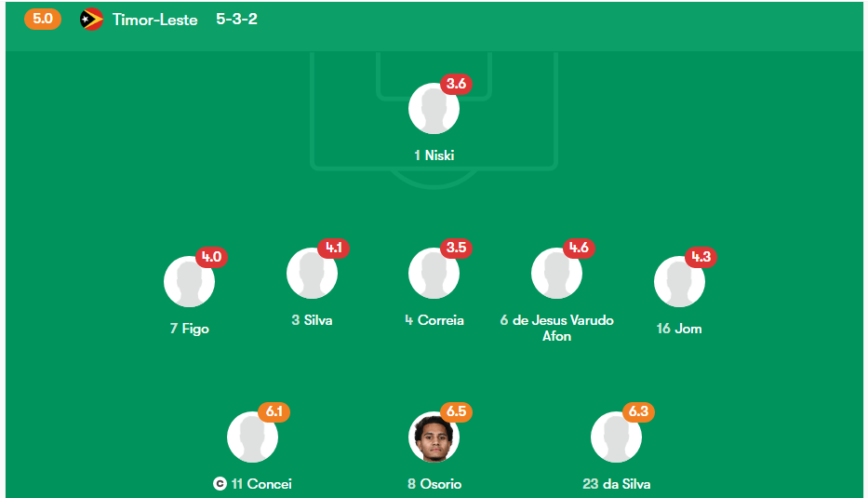Open the Timor-Leste team name link
Screen dimensions: 868x498
(155, 20)
